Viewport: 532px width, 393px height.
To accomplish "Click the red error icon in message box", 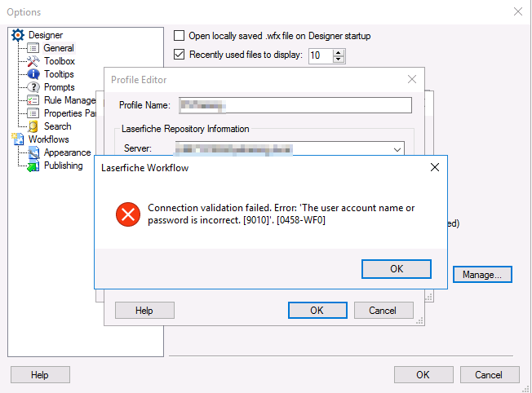I will (128, 214).
